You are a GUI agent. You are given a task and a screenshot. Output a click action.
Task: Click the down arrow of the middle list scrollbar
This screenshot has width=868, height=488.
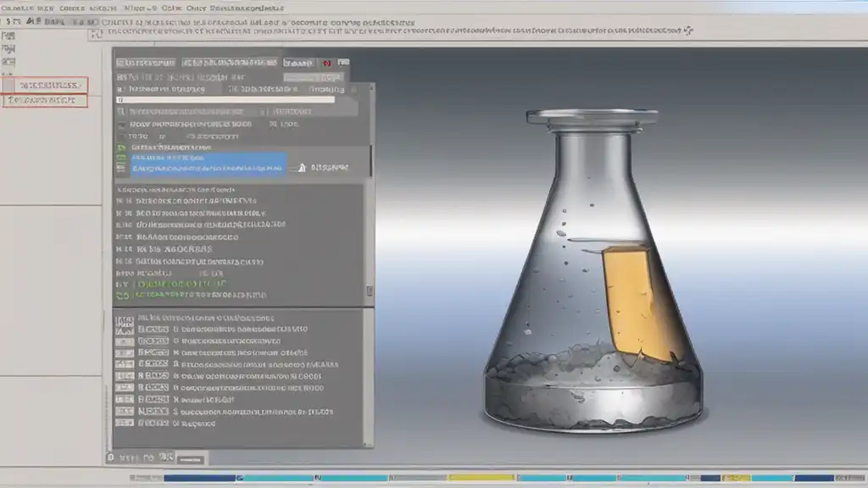(370, 291)
